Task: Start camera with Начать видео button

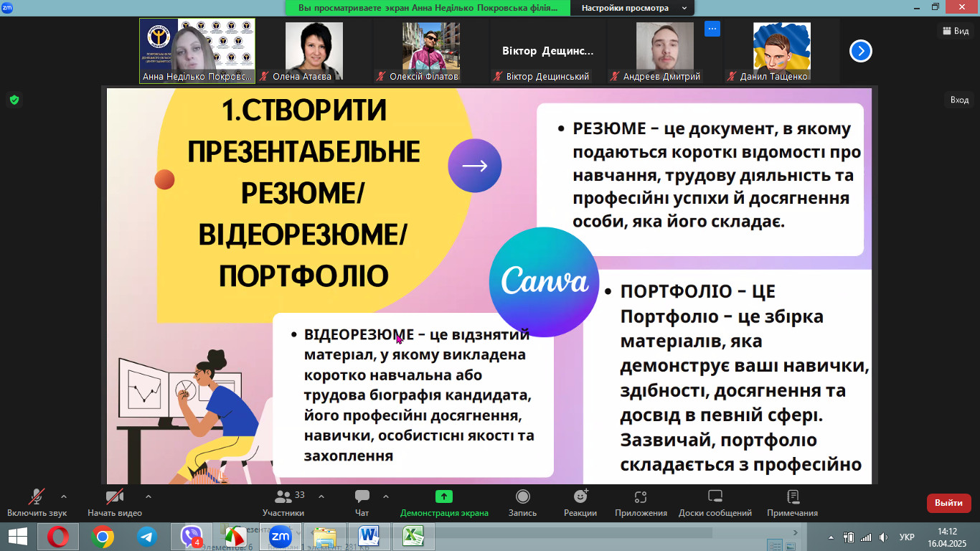Action: coord(115,502)
